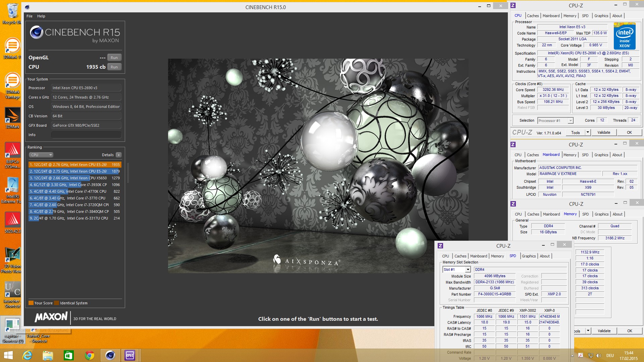
Task: Open Internet Explorer from the taskbar
Action: [x=27, y=355]
